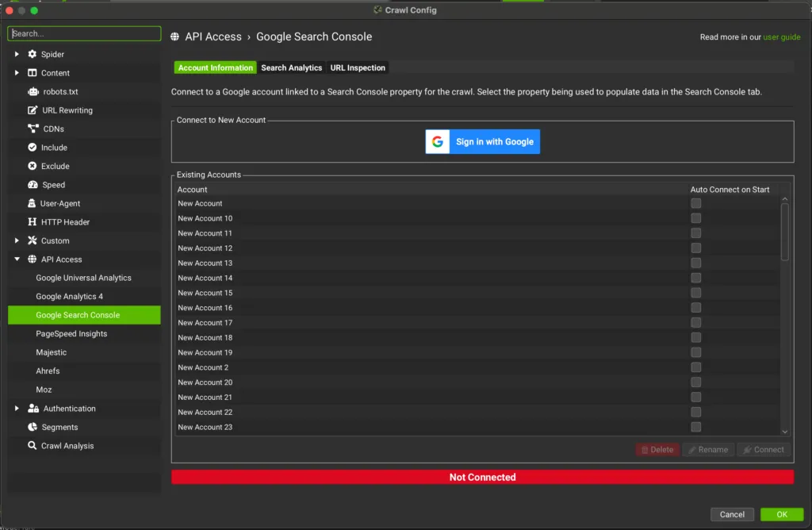The width and height of the screenshot is (812, 530).
Task: Select the New Account 18 row
Action: pos(477,337)
